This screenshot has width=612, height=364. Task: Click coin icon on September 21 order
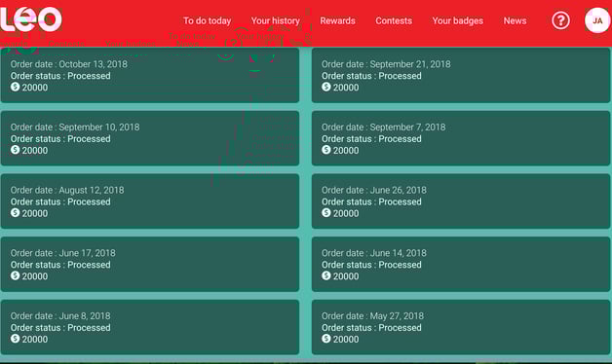[326, 87]
